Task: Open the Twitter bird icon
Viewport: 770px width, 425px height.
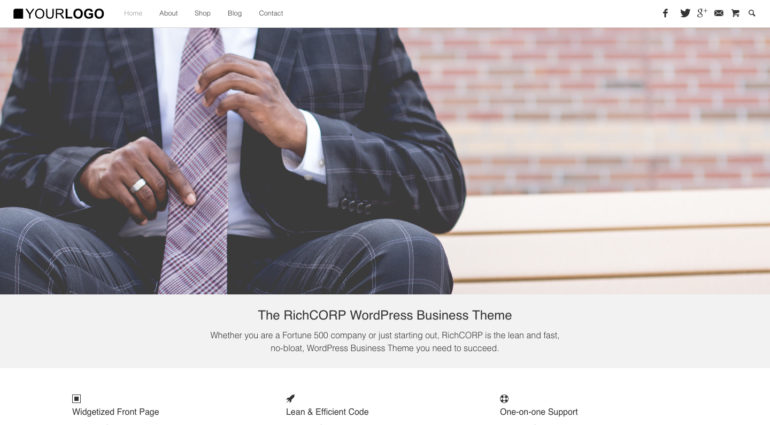Action: (685, 13)
